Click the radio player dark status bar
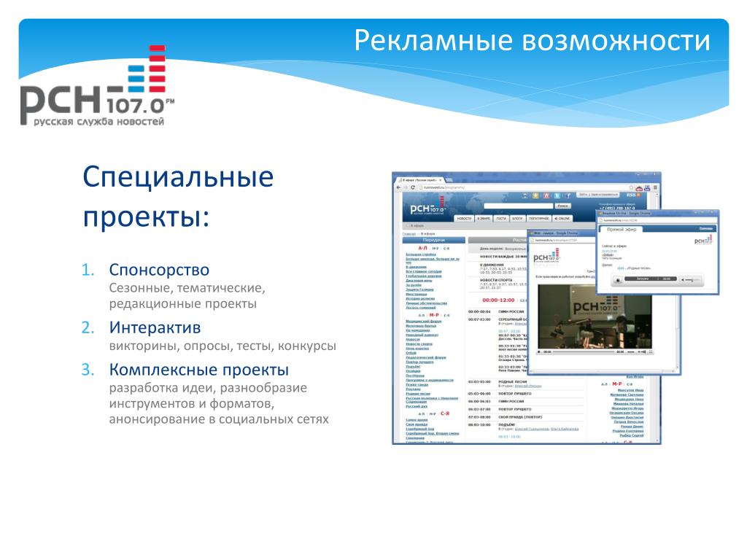This screenshot has height=560, width=747. (x=651, y=279)
